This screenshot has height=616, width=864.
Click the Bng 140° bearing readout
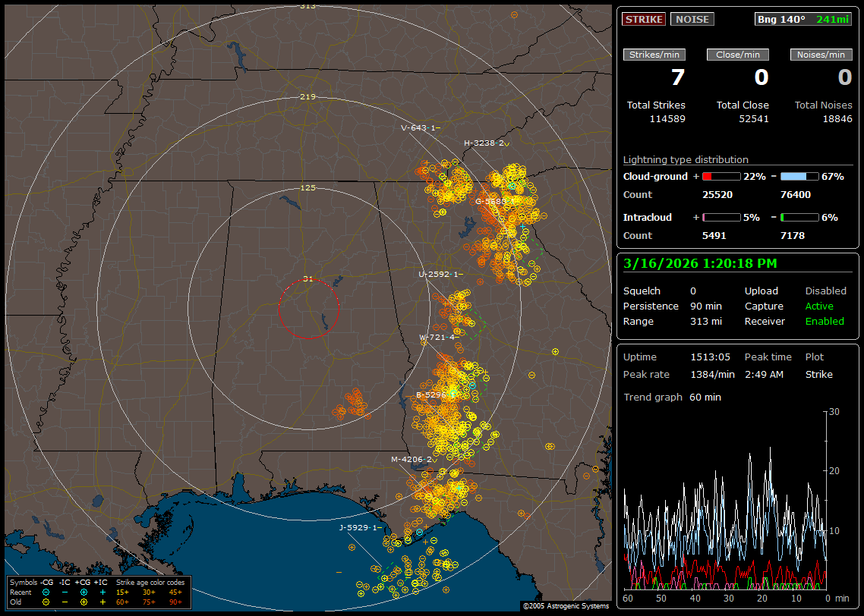(781, 20)
